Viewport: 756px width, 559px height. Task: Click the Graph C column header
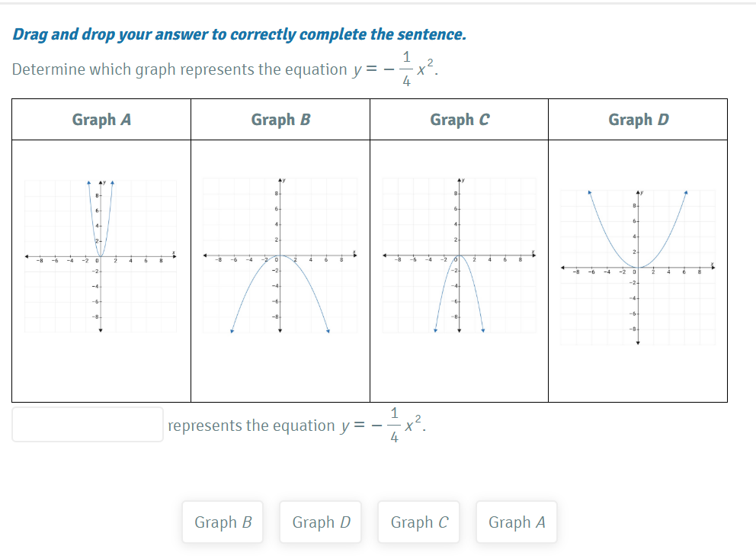point(460,120)
